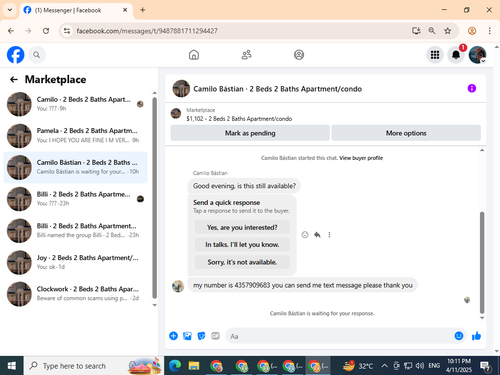Open the Windows Start menu
This screenshot has height=375, width=500.
pyautogui.click(x=12, y=366)
